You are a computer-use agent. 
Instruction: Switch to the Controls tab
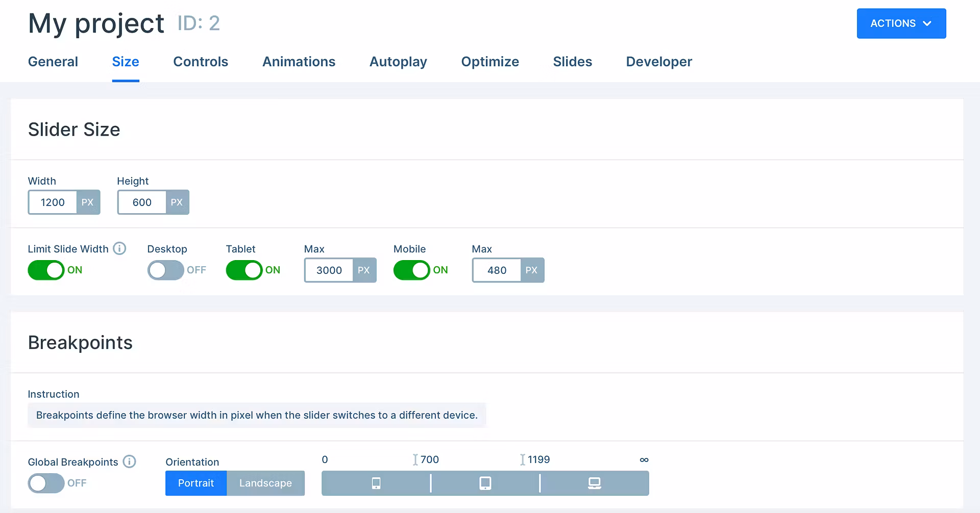[x=201, y=62]
